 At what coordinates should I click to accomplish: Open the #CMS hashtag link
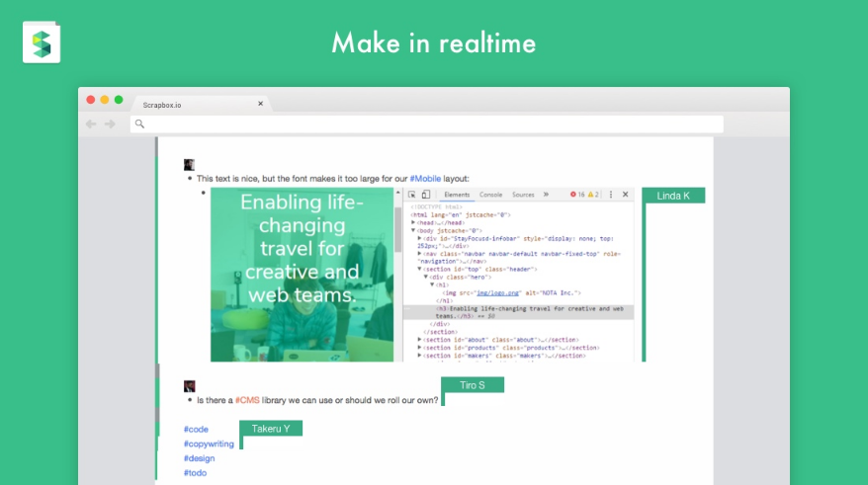click(247, 400)
